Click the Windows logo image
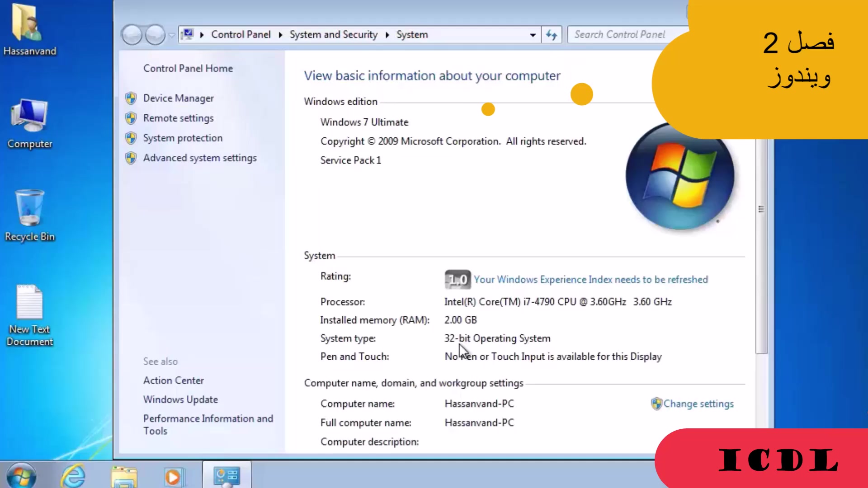Viewport: 868px width, 488px height. click(680, 175)
